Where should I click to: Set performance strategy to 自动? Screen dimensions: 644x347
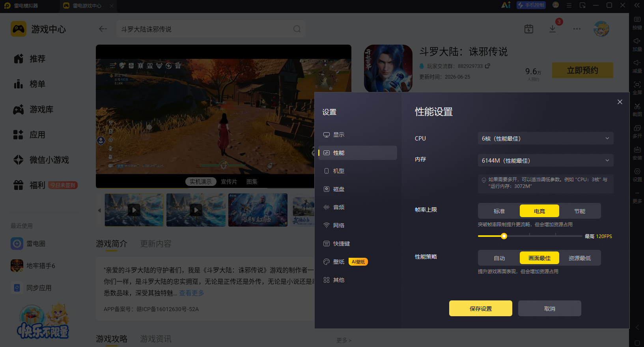tap(499, 258)
